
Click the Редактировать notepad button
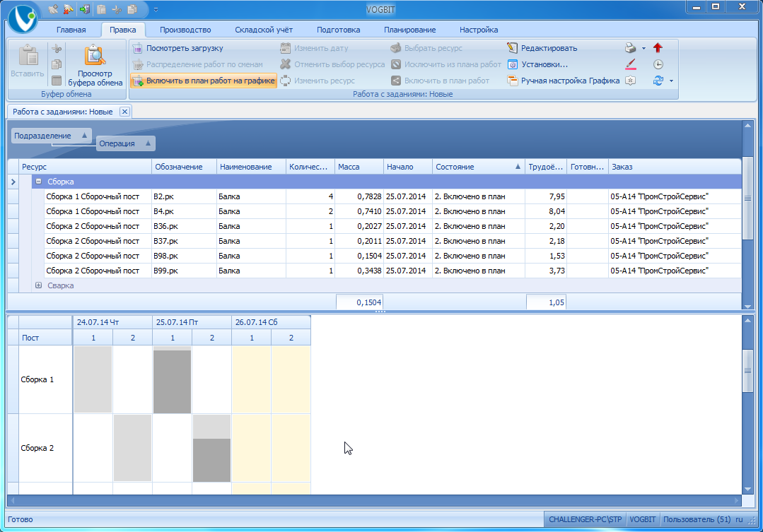[x=542, y=48]
